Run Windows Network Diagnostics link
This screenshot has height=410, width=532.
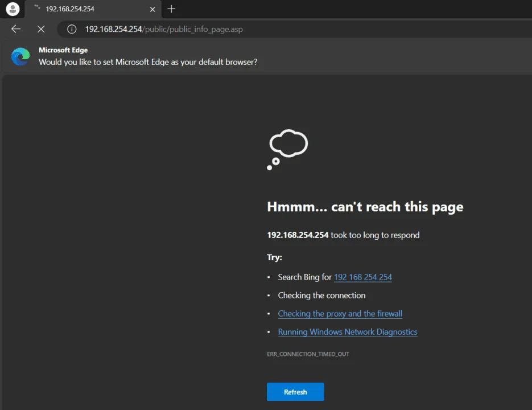[x=348, y=332]
